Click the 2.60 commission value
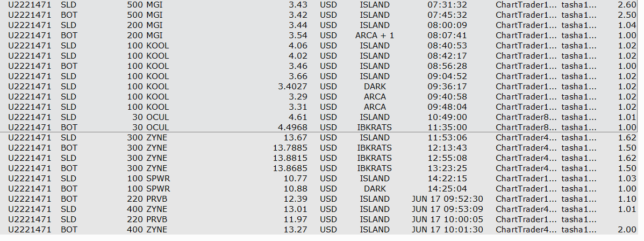The height and width of the screenshot is (241, 644). (x=627, y=5)
